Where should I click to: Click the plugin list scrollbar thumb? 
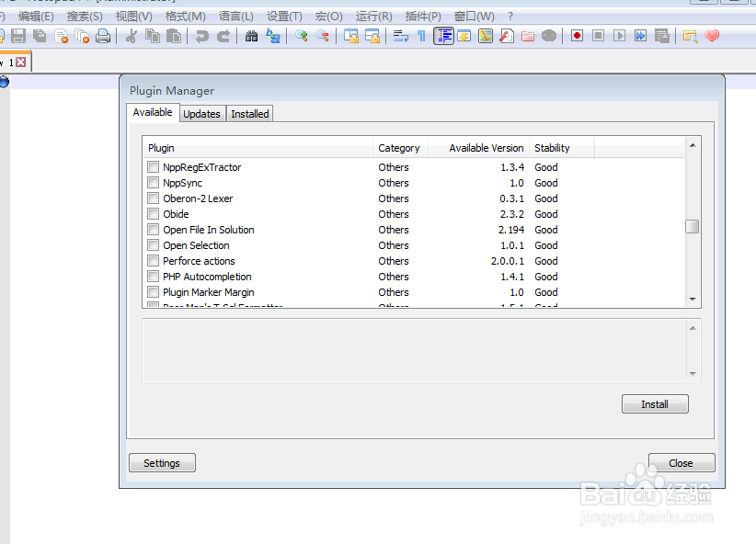tap(693, 226)
